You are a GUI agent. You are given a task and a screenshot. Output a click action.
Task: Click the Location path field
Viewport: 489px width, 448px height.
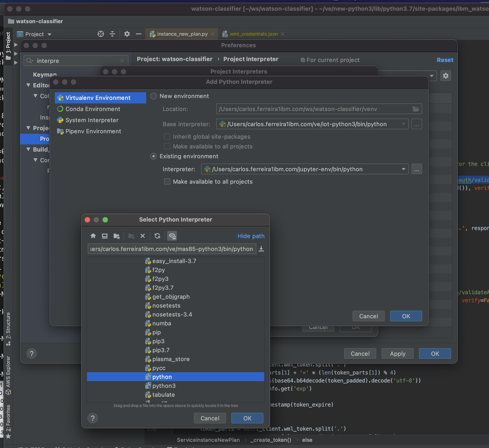pyautogui.click(x=319, y=109)
